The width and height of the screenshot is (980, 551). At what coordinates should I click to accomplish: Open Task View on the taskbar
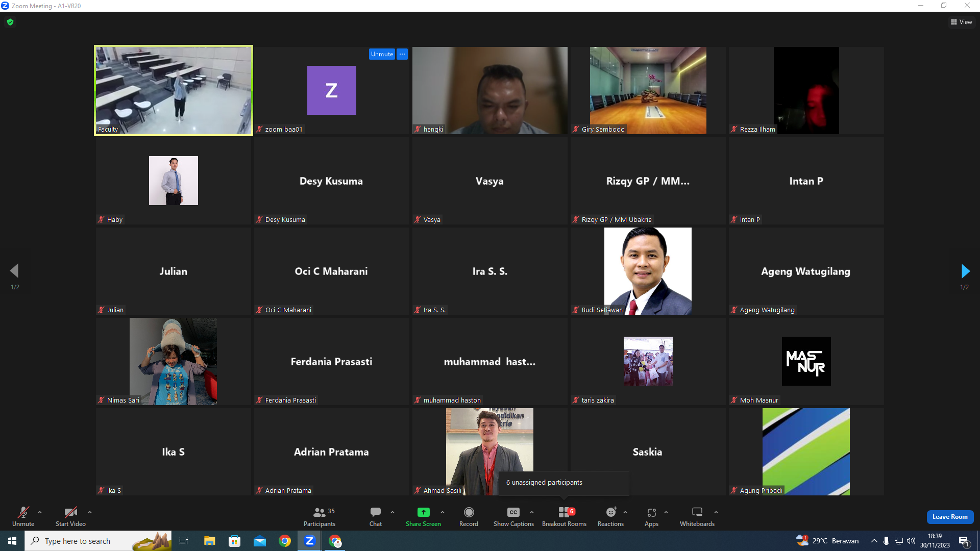[x=184, y=541]
